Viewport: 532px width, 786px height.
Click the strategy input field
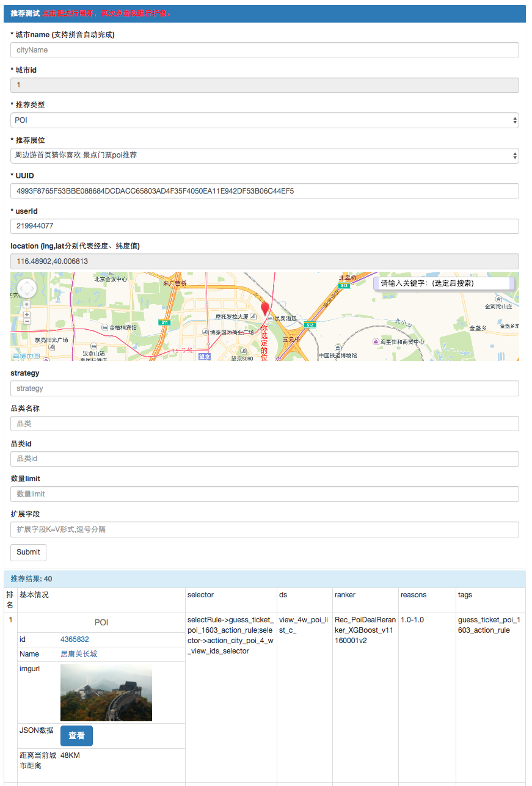tap(264, 388)
